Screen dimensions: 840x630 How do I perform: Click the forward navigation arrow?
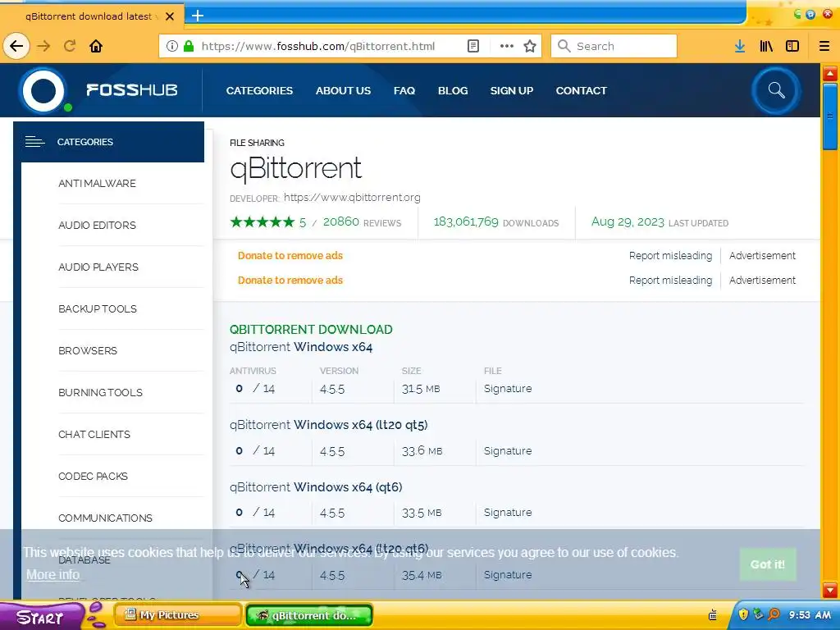[44, 46]
